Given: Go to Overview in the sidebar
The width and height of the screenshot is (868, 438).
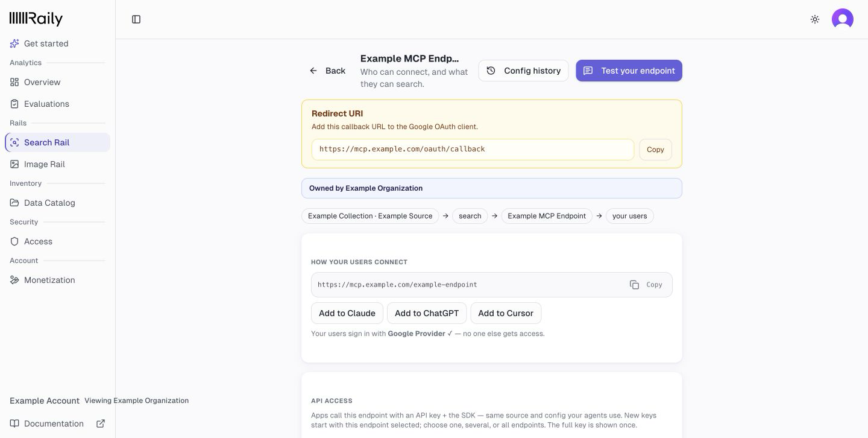Looking at the screenshot, I should pos(57,82).
